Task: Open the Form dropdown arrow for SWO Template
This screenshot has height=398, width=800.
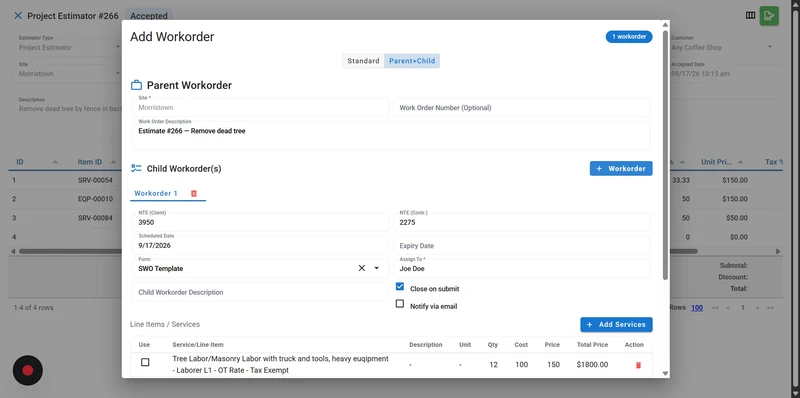Action: point(377,268)
